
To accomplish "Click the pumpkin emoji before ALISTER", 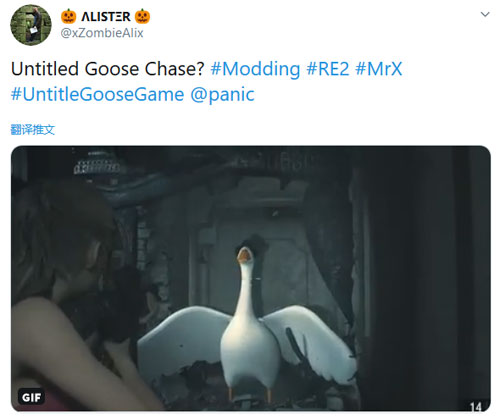I will click(69, 16).
